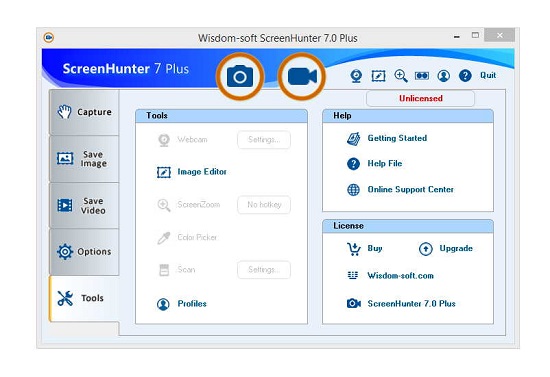Switch to the Capture tab
Image resolution: width=550 pixels, height=377 pixels.
[x=84, y=112]
